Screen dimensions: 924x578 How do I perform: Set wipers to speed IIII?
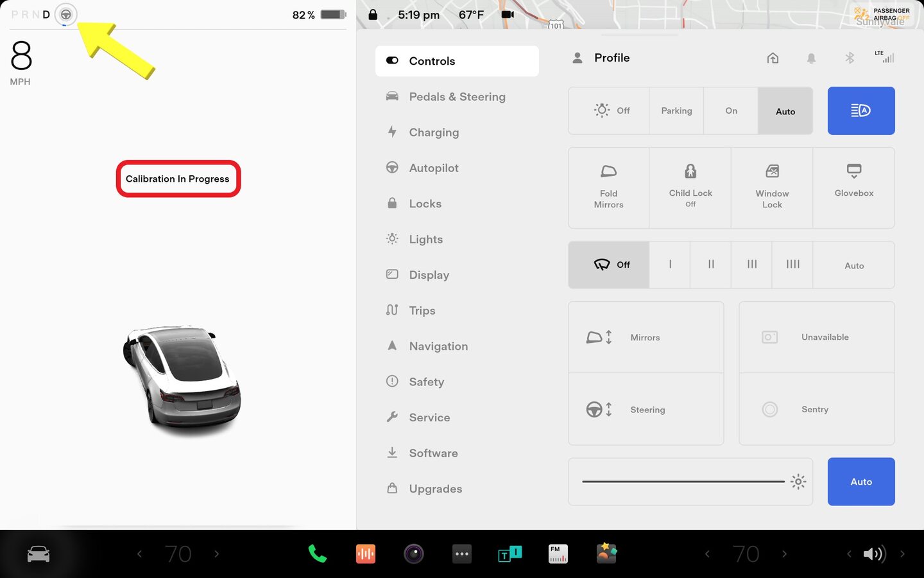pyautogui.click(x=792, y=265)
